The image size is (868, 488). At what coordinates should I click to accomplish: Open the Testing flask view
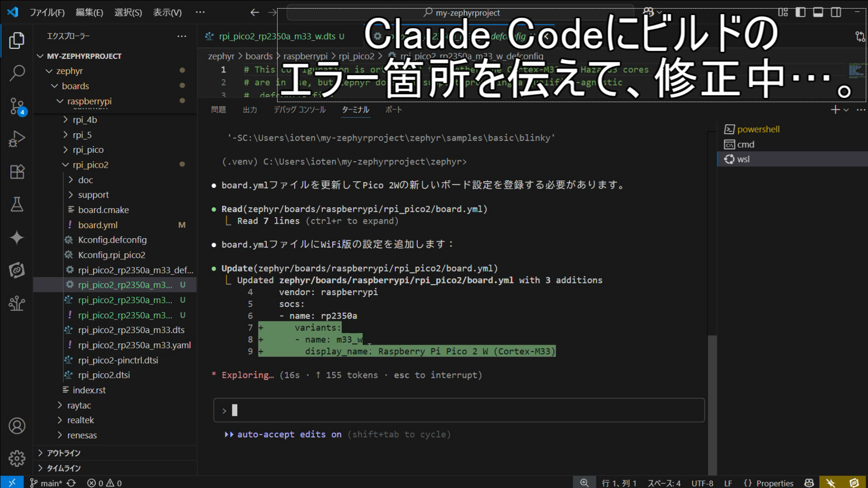[x=17, y=205]
